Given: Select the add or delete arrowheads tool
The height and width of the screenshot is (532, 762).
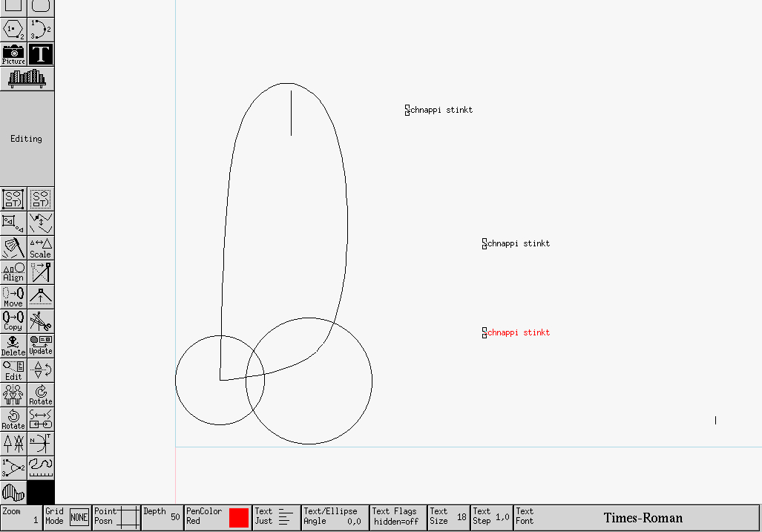Looking at the screenshot, I should [13, 444].
